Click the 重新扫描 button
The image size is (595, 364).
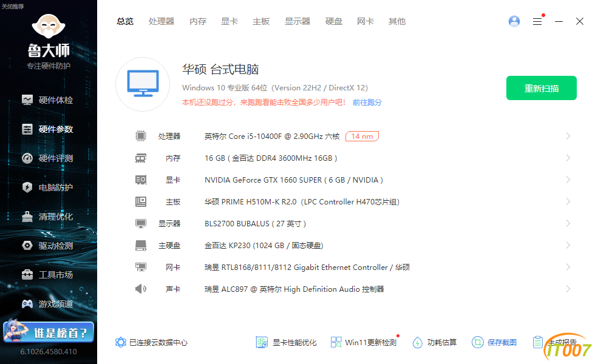[x=542, y=88]
